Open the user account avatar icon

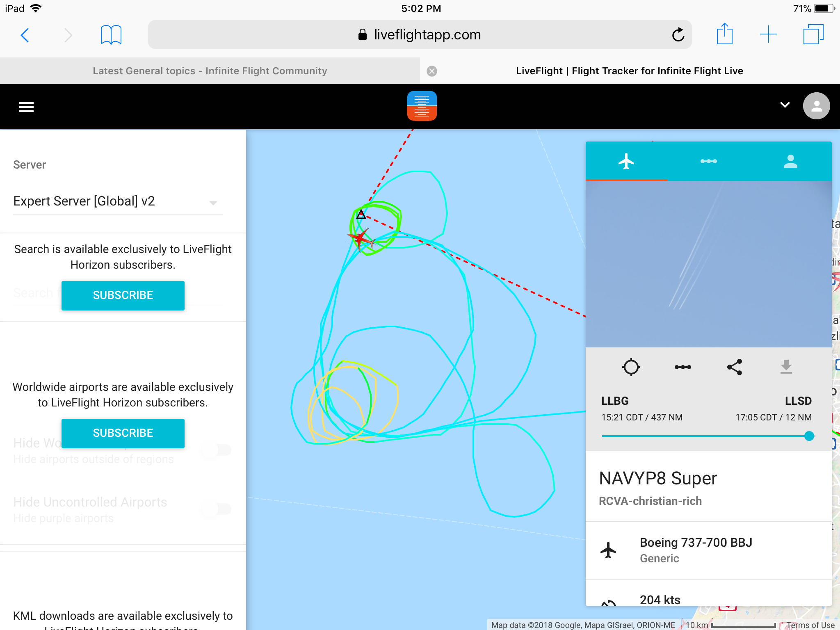pos(816,106)
